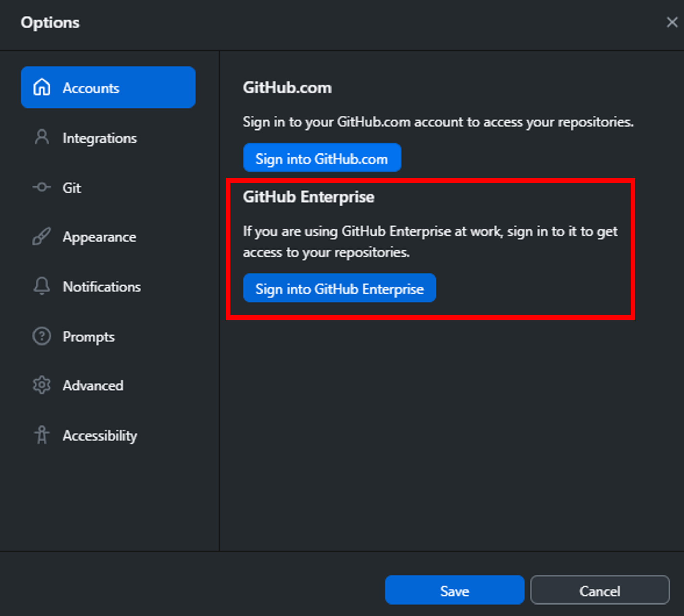
Task: Click the home icon beside Accounts
Action: (x=42, y=87)
